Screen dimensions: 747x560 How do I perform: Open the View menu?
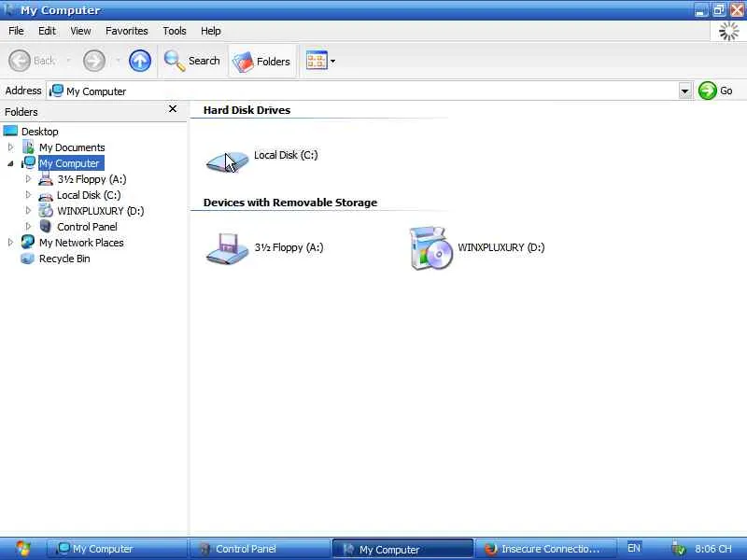click(80, 31)
